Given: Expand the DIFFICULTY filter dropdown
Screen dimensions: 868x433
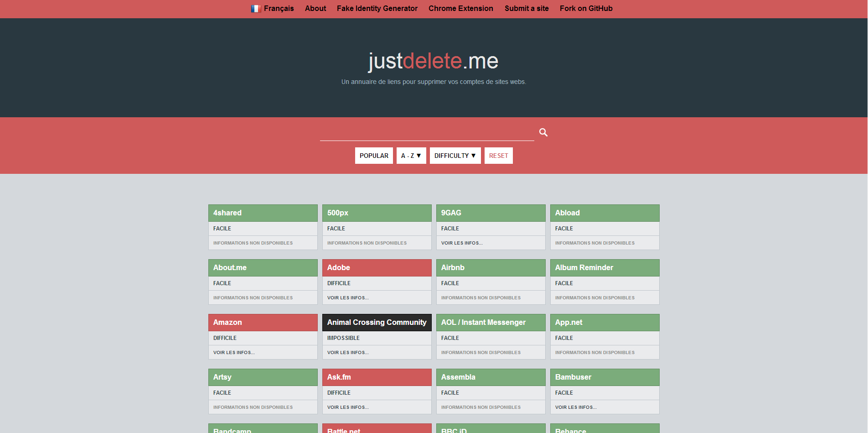Looking at the screenshot, I should point(455,156).
